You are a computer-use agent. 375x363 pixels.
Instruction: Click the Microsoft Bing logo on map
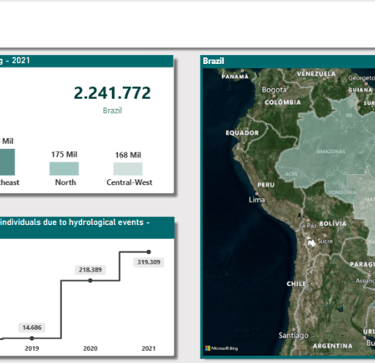tap(221, 348)
